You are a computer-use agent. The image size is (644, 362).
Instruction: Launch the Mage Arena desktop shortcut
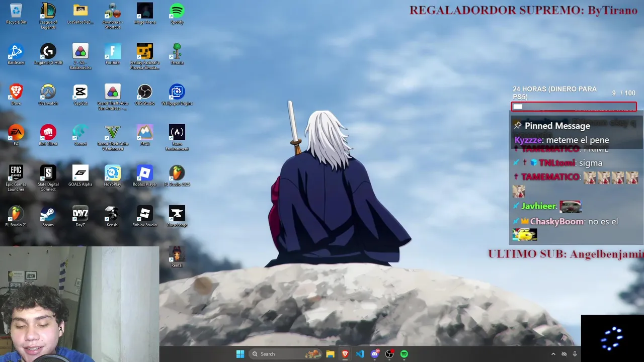point(145,14)
